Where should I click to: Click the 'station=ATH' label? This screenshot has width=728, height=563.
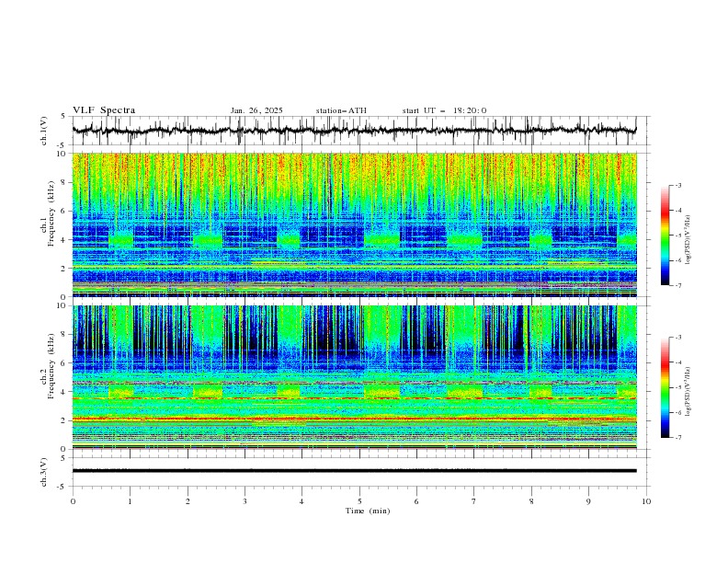click(x=341, y=110)
